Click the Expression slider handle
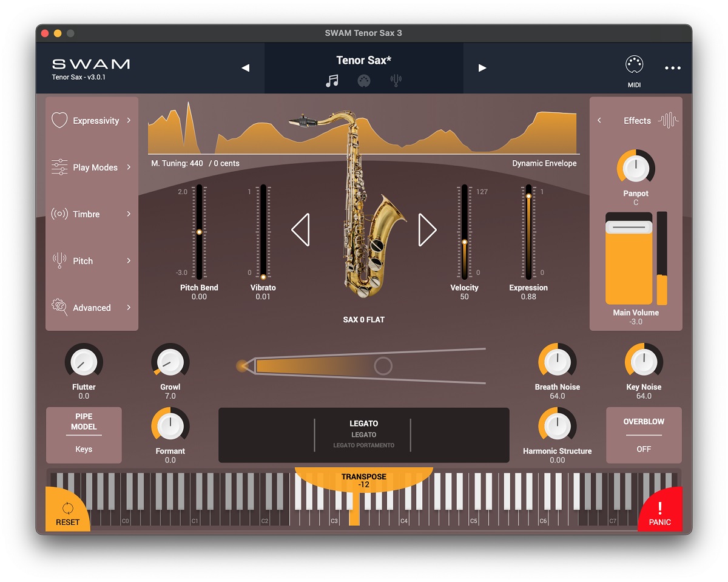Viewport: 728px width, 582px height. coord(528,195)
